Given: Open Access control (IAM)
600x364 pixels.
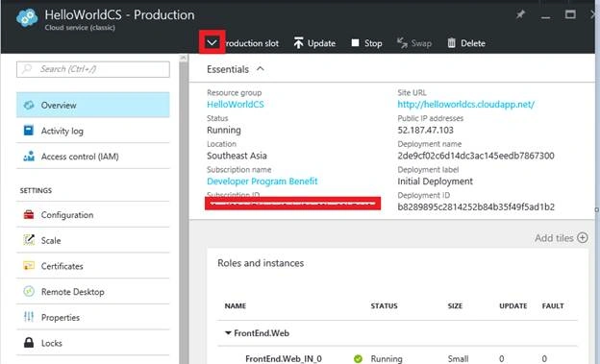Looking at the screenshot, I should click(93, 156).
